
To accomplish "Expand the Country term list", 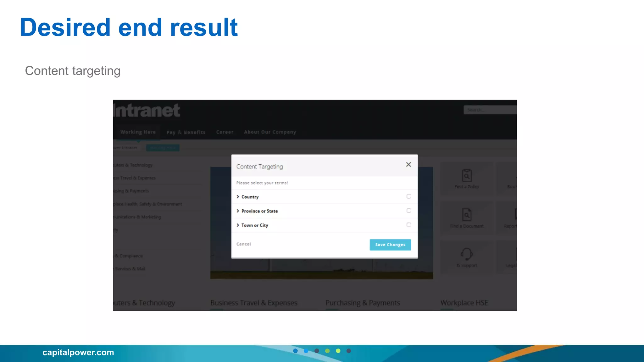I will coord(238,197).
